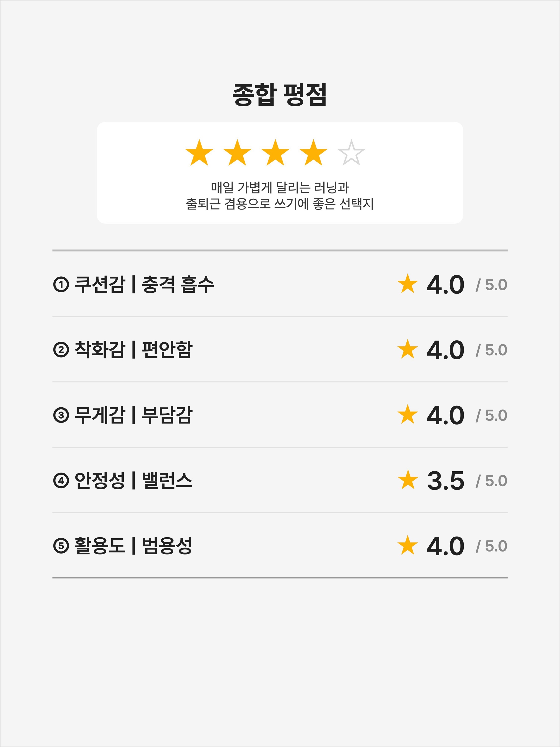This screenshot has height=747, width=560.
Task: Click the fourth gold star in overall rating
Action: pos(314,153)
